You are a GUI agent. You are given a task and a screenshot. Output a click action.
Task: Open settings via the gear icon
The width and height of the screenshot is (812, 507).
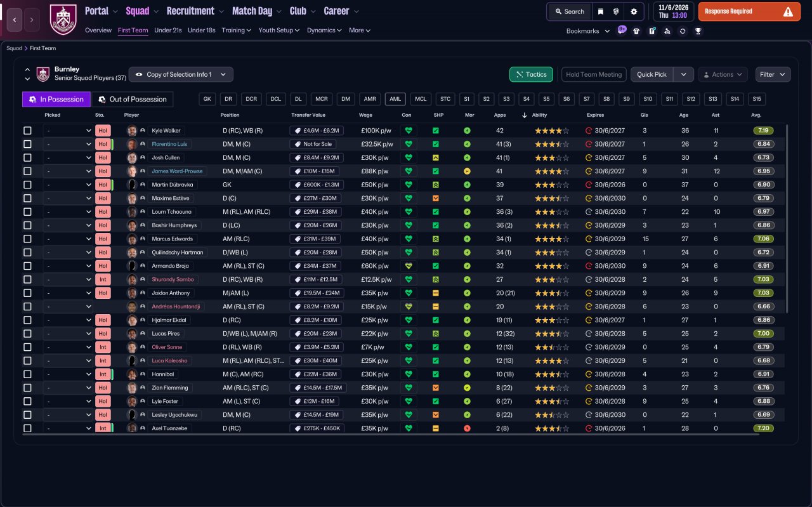pyautogui.click(x=633, y=11)
